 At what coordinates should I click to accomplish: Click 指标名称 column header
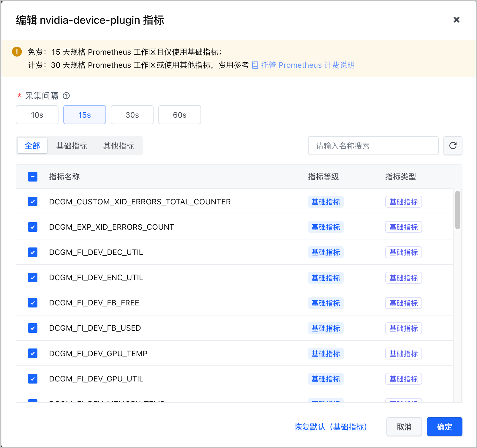tap(64, 177)
